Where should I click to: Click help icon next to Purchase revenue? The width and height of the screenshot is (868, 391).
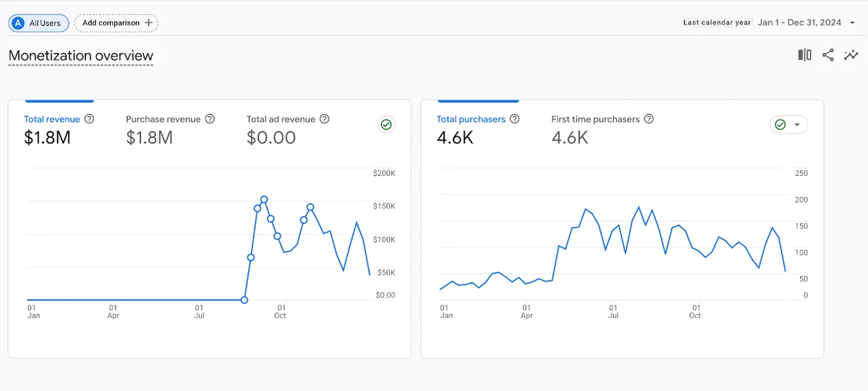(210, 119)
